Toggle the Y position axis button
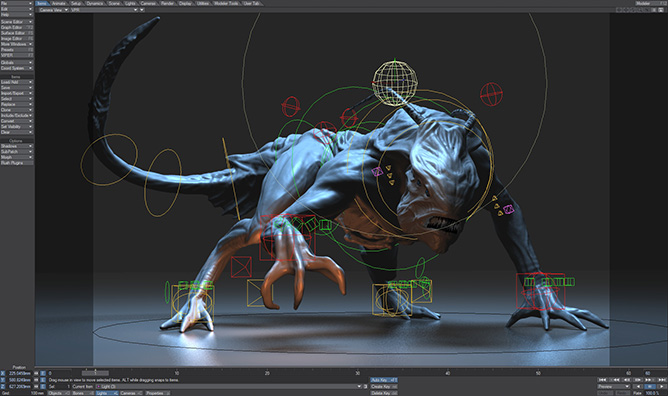The width and height of the screenshot is (668, 396). (3, 380)
